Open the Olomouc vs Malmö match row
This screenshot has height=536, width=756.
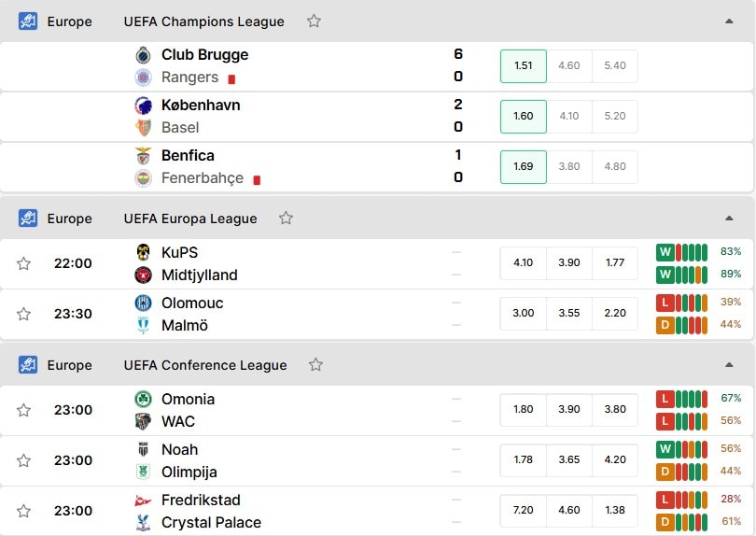pos(376,314)
